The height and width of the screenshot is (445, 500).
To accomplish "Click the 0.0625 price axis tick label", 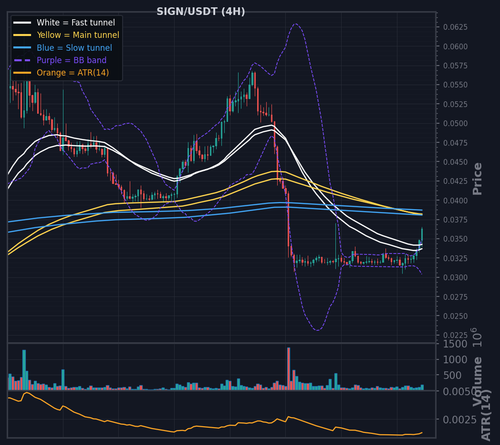I will pos(455,27).
